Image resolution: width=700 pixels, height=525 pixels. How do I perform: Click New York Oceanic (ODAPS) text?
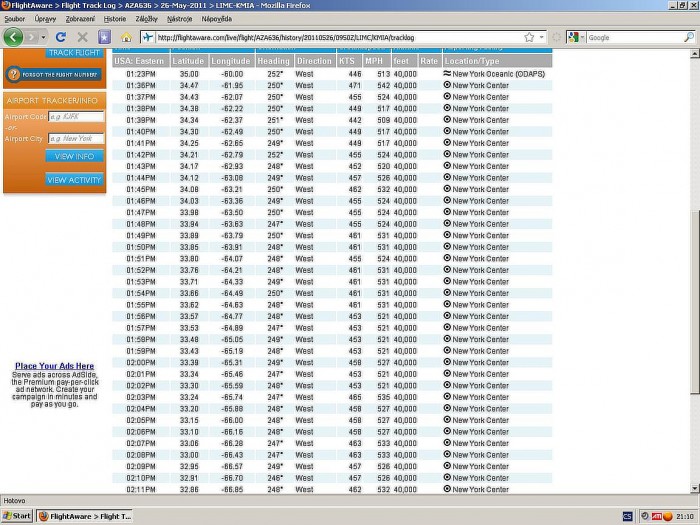pos(499,74)
